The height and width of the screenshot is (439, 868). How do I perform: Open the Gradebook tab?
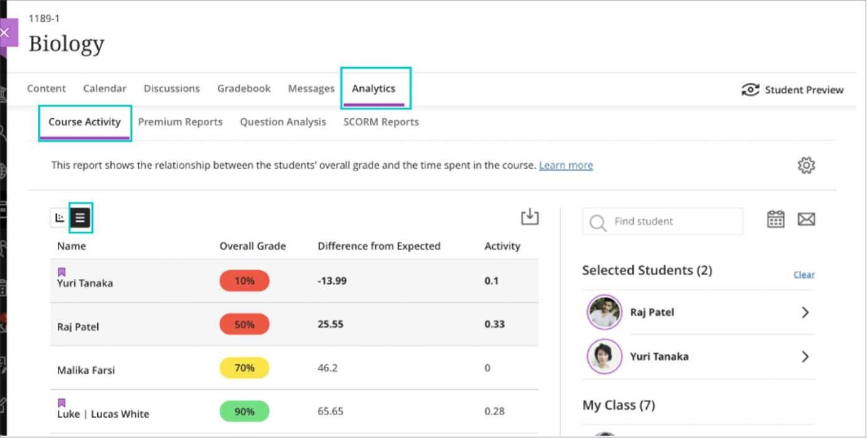pos(244,88)
